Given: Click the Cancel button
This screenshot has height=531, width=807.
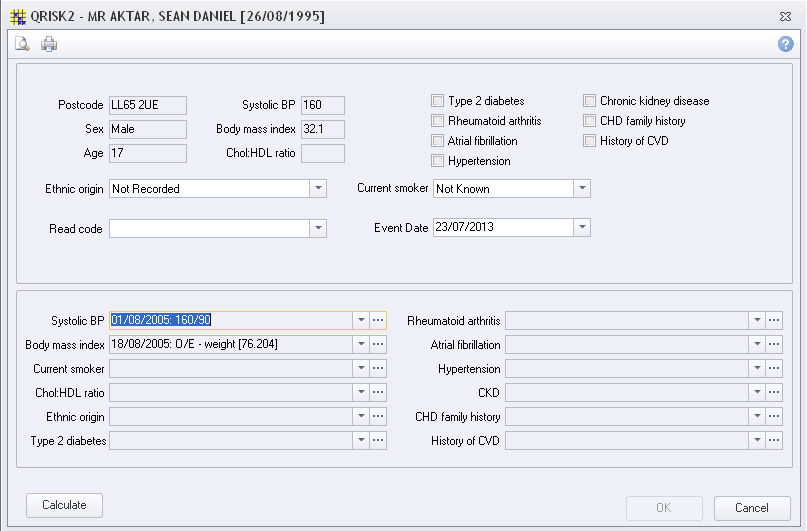Looking at the screenshot, I should click(752, 507).
